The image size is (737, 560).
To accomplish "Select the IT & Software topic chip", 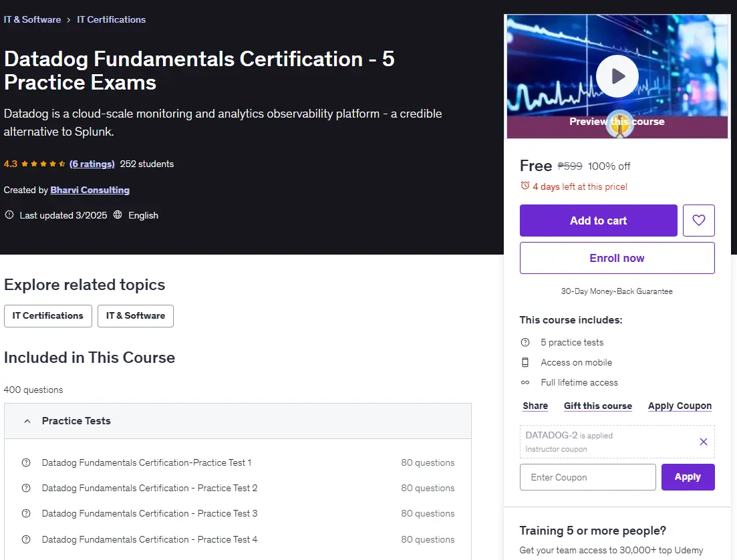I will pyautogui.click(x=136, y=316).
